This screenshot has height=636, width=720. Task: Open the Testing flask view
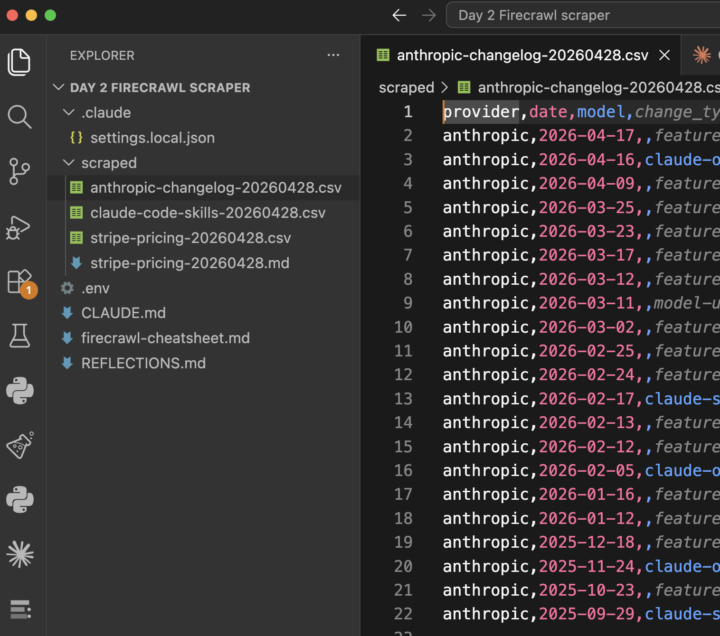click(19, 336)
